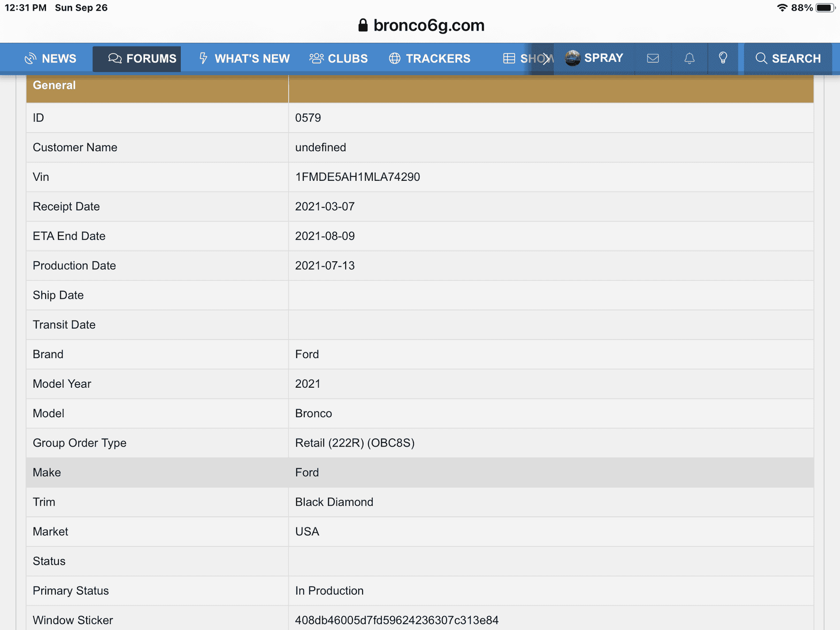Select the VIN 1FMDE5AH1MLA74290
The width and height of the screenshot is (840, 630).
(x=357, y=177)
